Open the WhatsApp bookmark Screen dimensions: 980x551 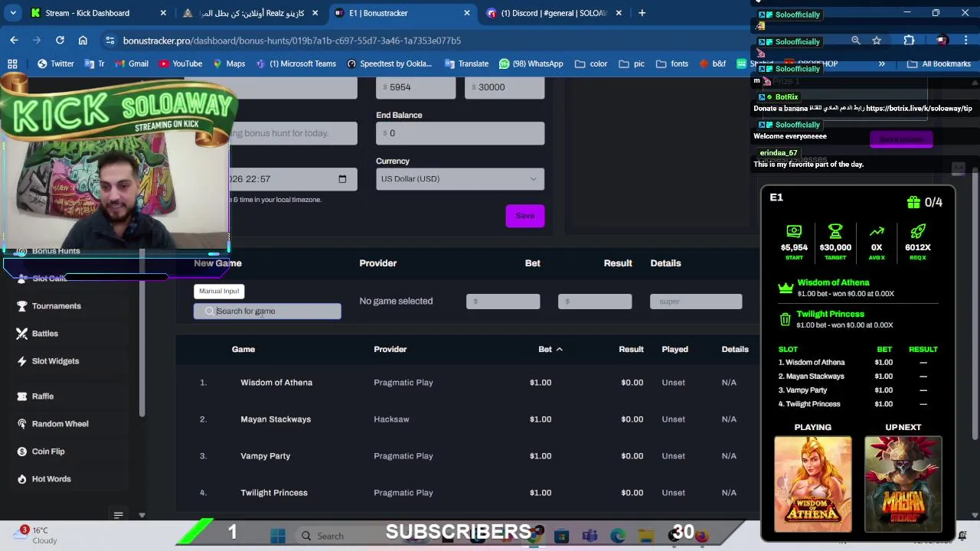[531, 64]
